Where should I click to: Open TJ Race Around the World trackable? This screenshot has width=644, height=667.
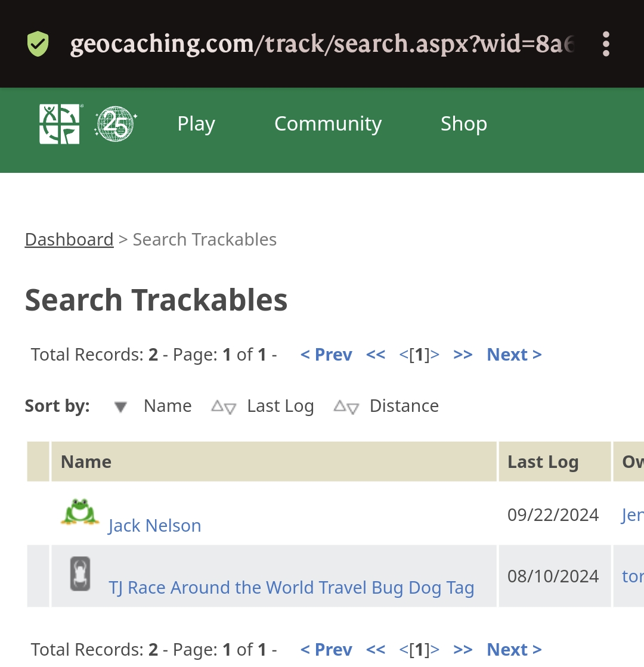pos(291,588)
